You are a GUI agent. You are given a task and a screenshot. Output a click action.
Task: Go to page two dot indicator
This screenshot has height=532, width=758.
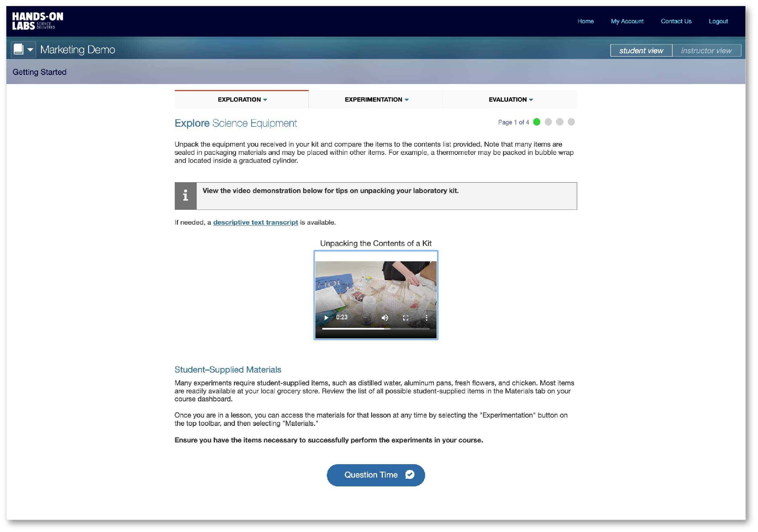point(548,122)
